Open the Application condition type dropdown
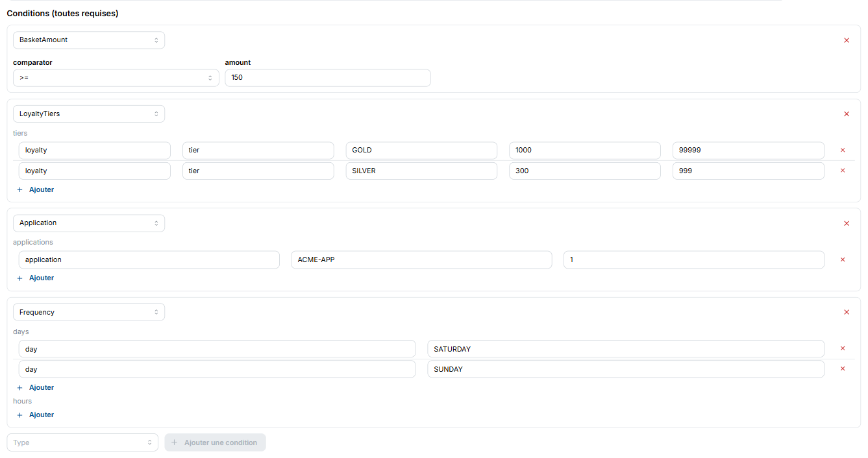This screenshot has height=458, width=868. tap(89, 223)
